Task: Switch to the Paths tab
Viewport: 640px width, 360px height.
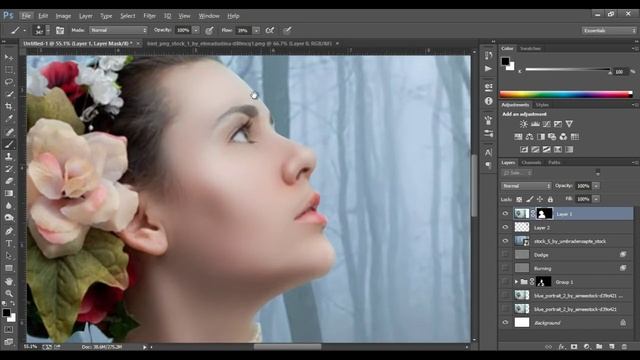Action: click(554, 162)
